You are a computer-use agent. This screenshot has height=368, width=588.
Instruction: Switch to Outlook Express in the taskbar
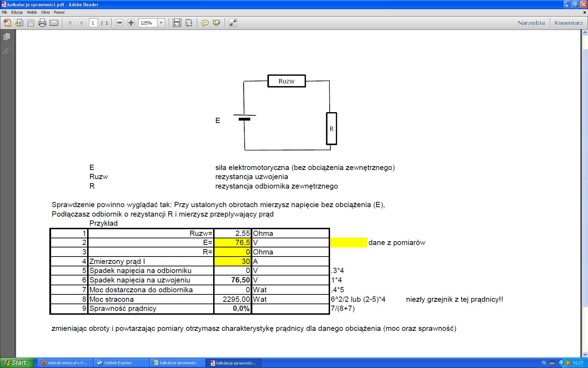(117, 363)
